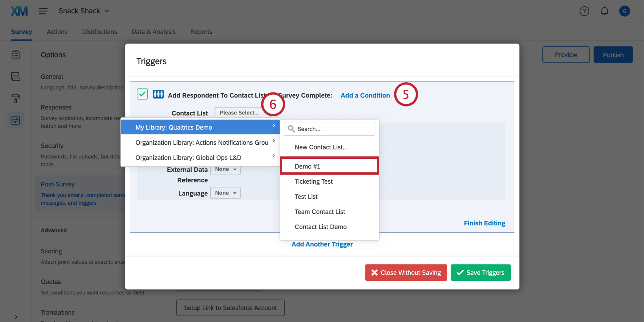The image size is (644, 322).
Task: Open notifications bell icon
Action: click(604, 11)
